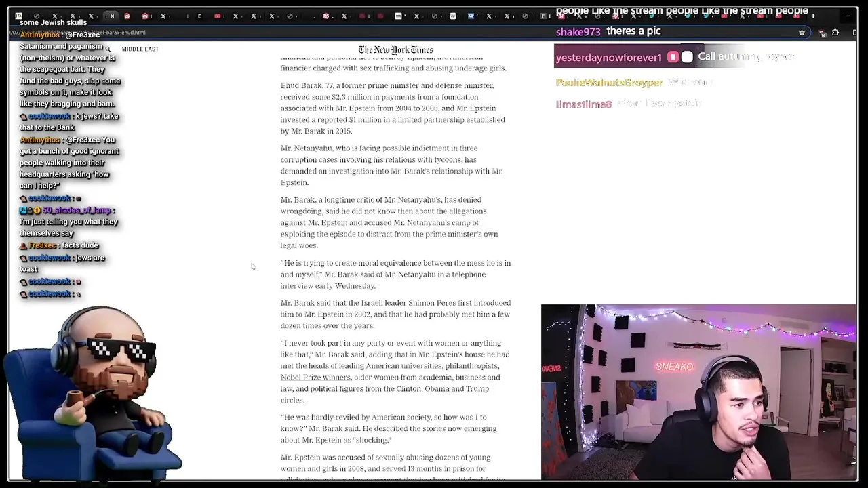The width and height of the screenshot is (868, 488).
Task: Select the streamer webcam feed
Action: 698,392
